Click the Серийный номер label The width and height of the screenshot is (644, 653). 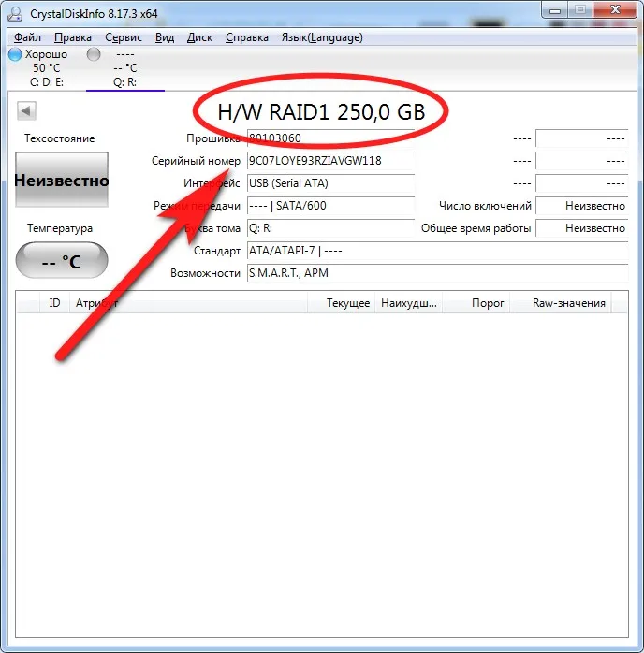tap(196, 161)
